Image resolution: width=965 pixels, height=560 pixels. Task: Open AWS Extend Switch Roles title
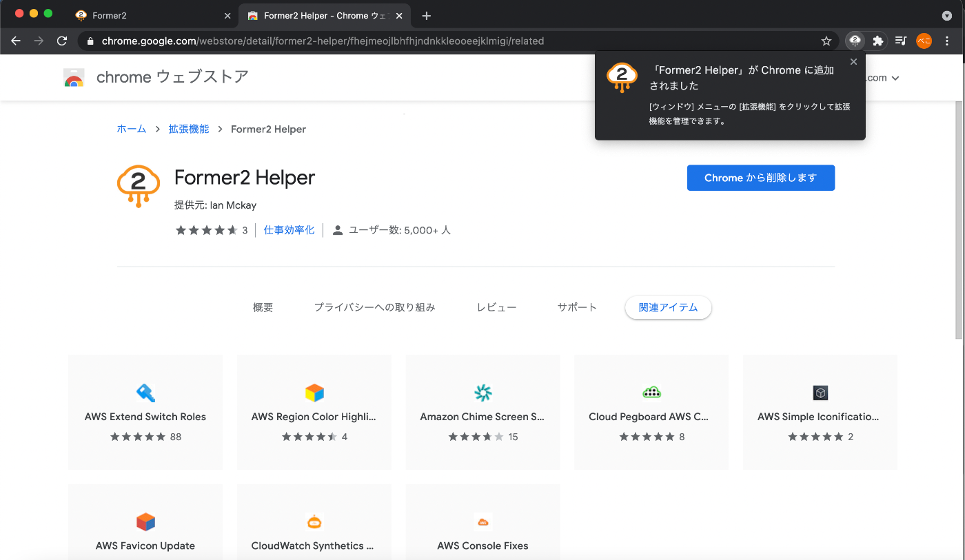point(145,417)
